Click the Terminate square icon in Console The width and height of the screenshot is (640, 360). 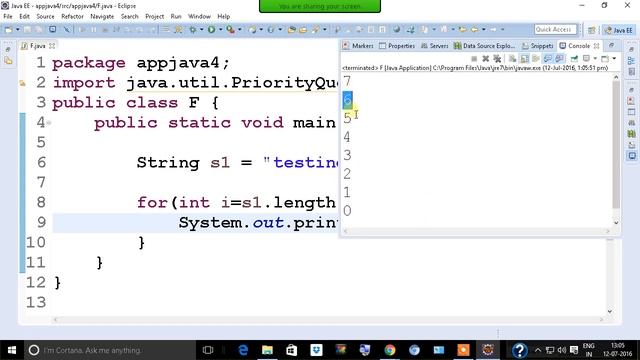click(x=474, y=59)
